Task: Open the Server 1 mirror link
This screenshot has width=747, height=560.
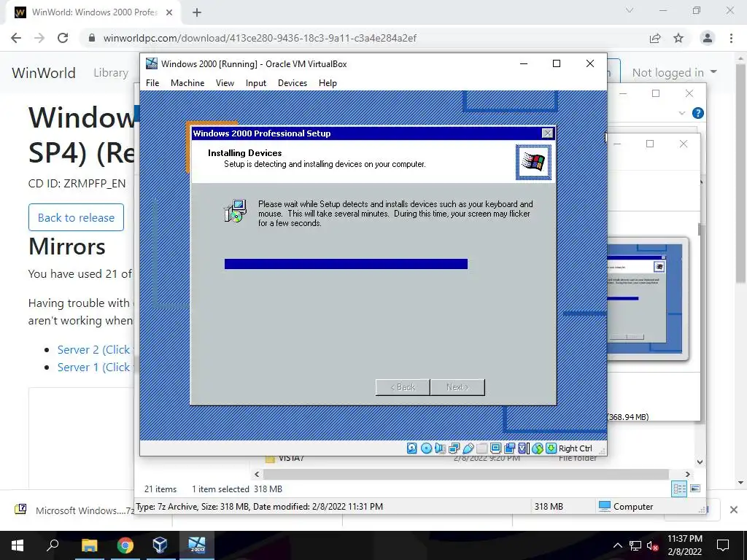Action: pos(94,367)
